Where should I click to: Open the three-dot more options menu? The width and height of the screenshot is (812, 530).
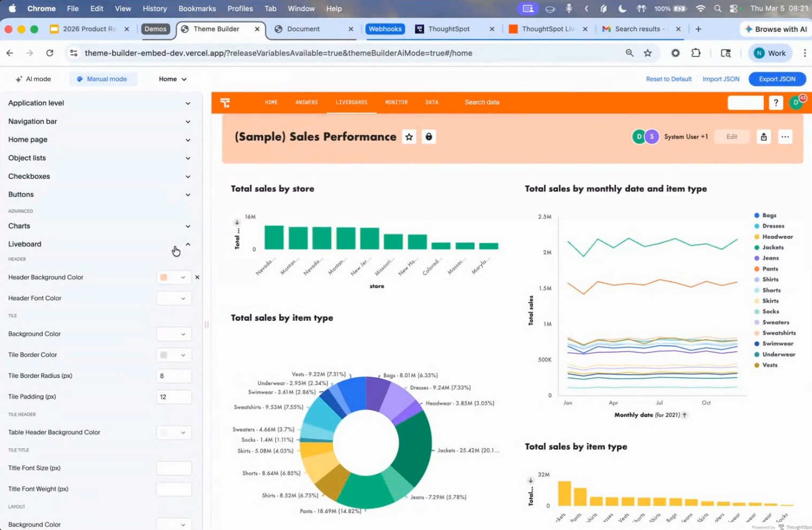(785, 137)
